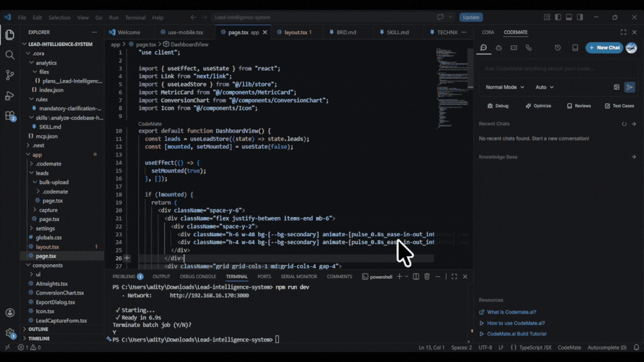The width and height of the screenshot is (644, 362).
Task: Open customize layout button
Action: 547,17
